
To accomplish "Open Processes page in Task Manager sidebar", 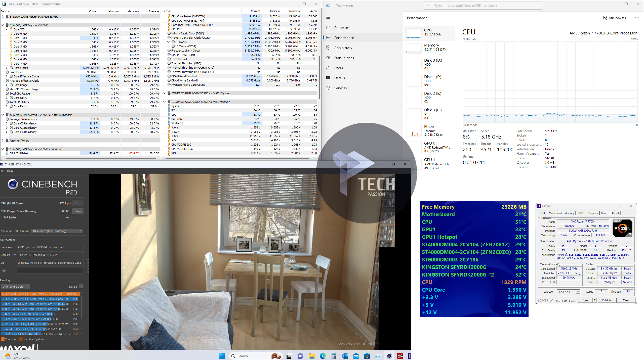I will [x=342, y=28].
